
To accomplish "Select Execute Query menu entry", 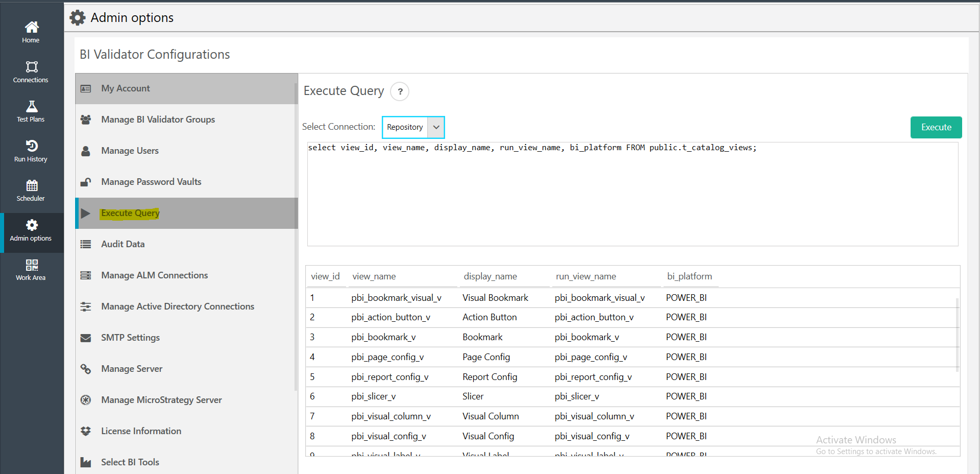I will tap(186, 213).
